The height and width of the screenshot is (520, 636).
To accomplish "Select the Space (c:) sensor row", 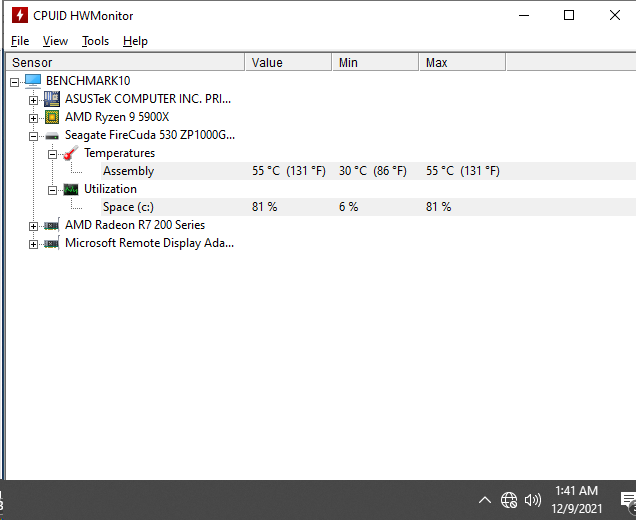I will click(x=368, y=207).
